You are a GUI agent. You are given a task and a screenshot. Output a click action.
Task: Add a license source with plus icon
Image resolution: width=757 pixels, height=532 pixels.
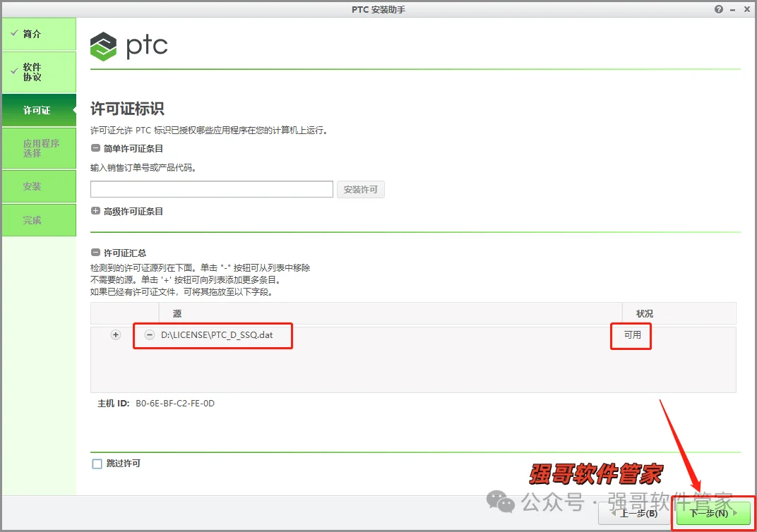(115, 334)
